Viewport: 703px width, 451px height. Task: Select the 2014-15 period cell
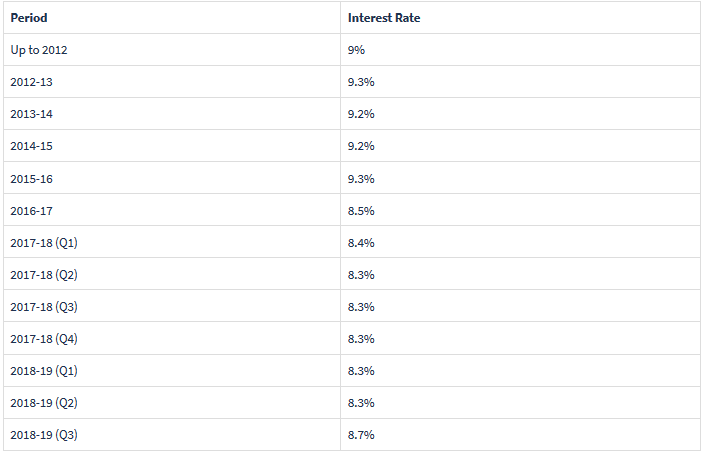(31, 146)
